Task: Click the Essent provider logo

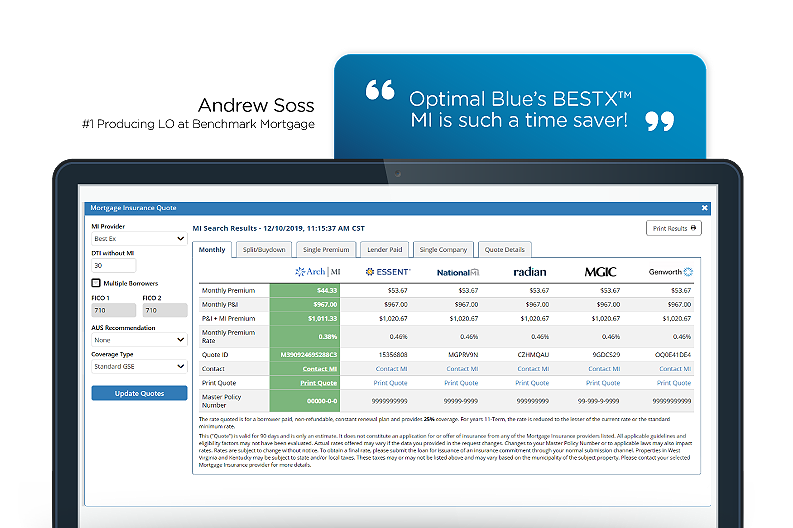Action: pos(389,271)
